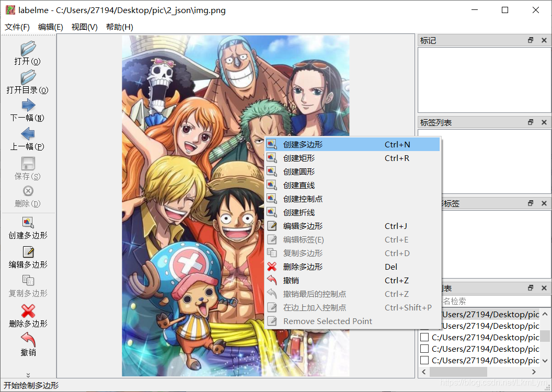Close the 标签列表 panel

[544, 122]
